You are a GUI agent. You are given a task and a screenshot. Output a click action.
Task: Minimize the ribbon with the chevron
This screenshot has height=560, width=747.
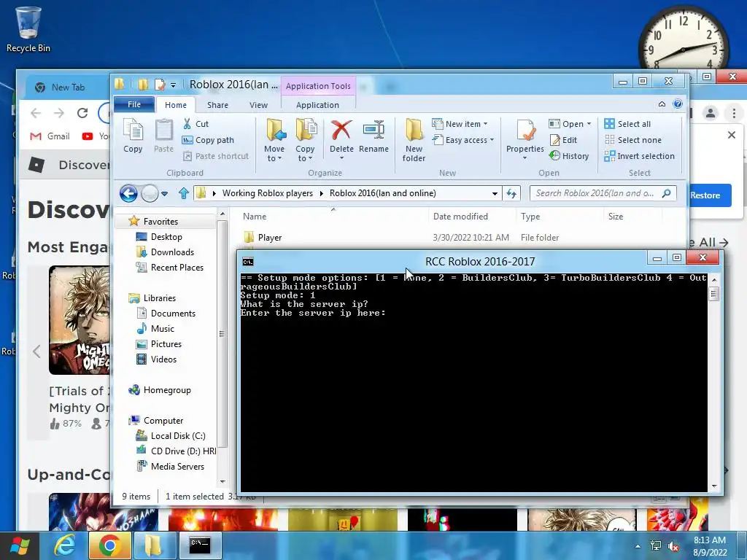pyautogui.click(x=662, y=104)
